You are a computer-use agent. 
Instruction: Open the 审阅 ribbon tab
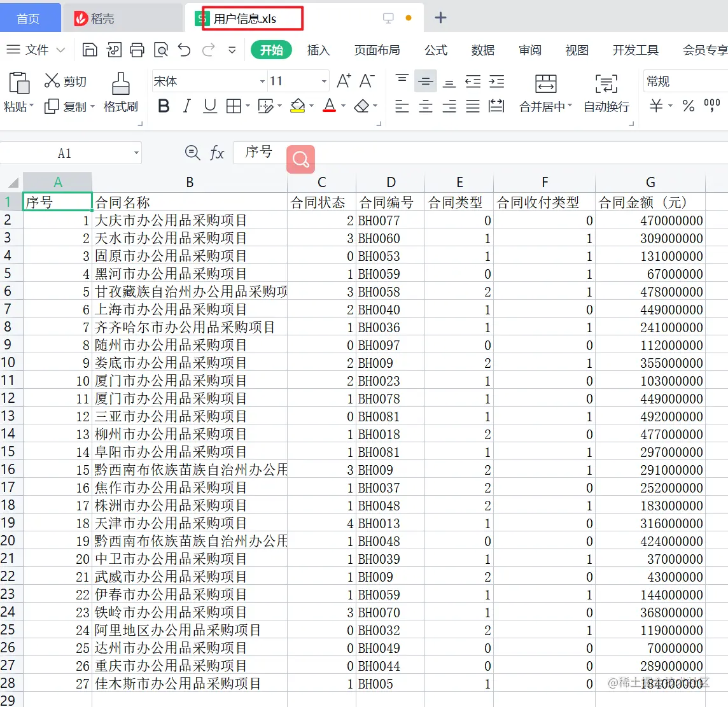pyautogui.click(x=530, y=50)
